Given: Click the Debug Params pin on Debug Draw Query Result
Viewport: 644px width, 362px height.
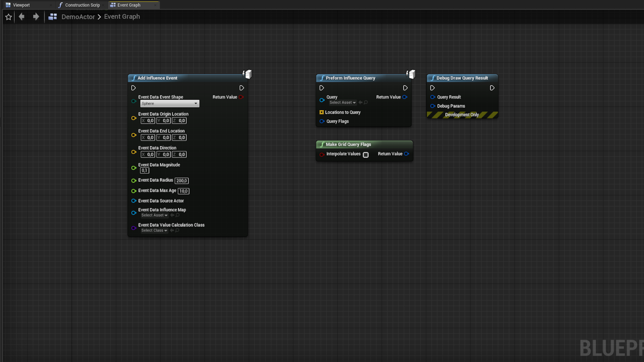Looking at the screenshot, I should coord(432,106).
